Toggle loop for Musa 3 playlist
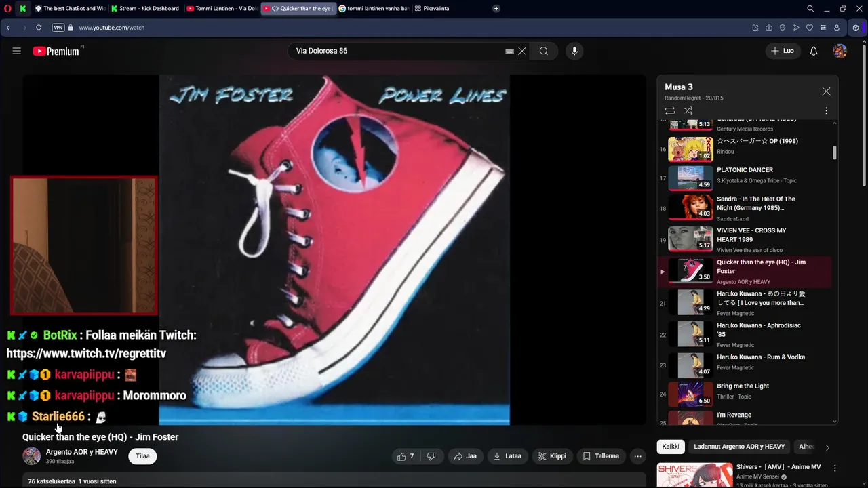This screenshot has width=868, height=488. [x=670, y=110]
